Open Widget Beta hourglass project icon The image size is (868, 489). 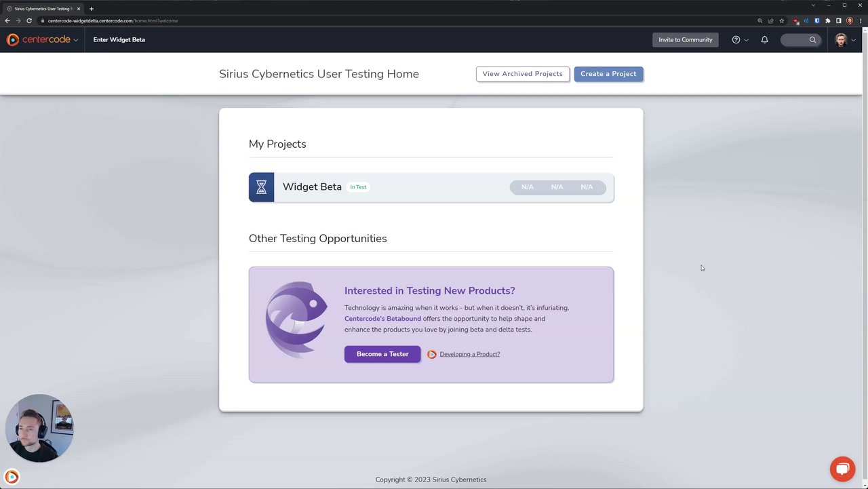(x=261, y=187)
